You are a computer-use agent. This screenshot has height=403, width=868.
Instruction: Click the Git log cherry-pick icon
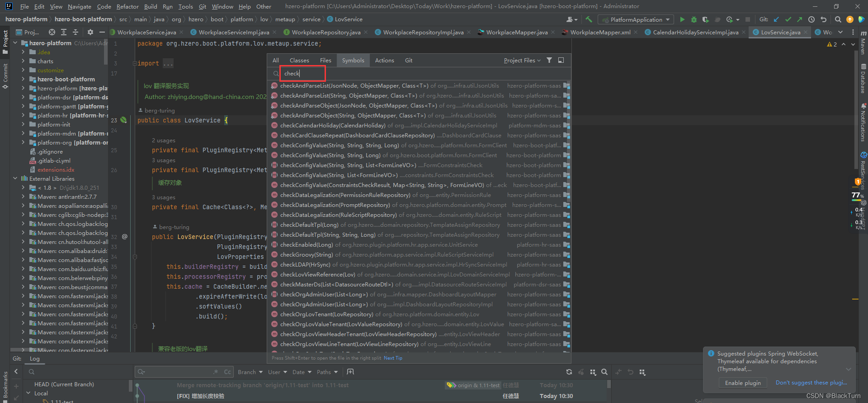[x=581, y=372]
